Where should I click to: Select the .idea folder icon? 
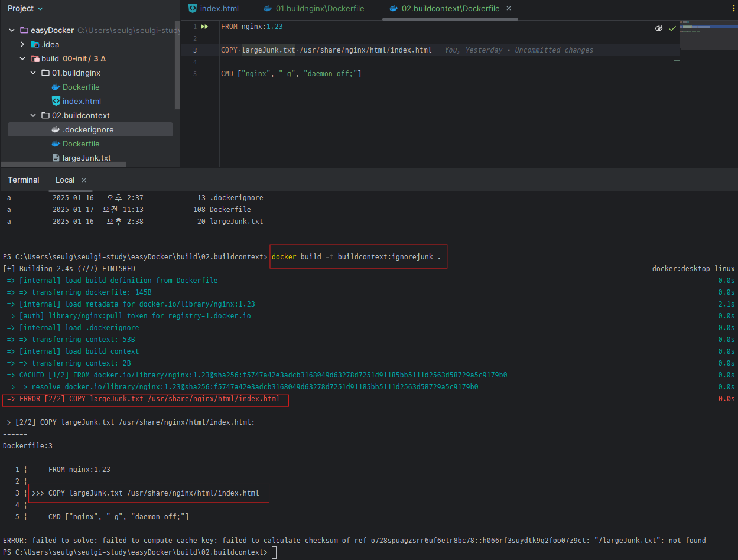(x=35, y=44)
